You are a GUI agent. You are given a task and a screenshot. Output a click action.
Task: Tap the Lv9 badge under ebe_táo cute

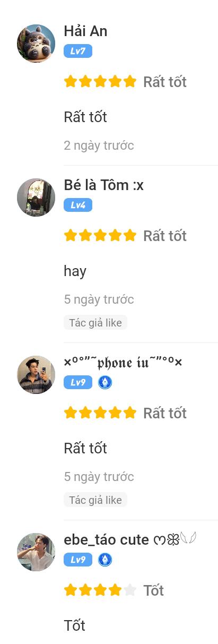coord(78,560)
